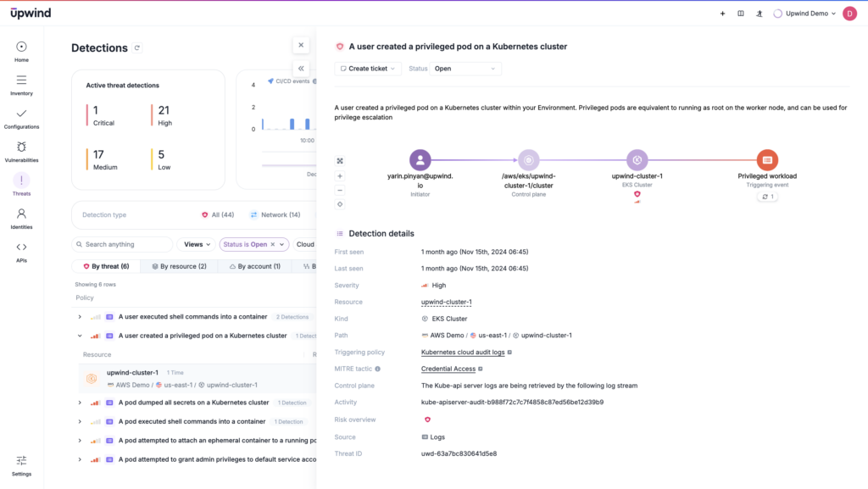This screenshot has height=489, width=868.
Task: Select the By account tab
Action: pos(253,266)
